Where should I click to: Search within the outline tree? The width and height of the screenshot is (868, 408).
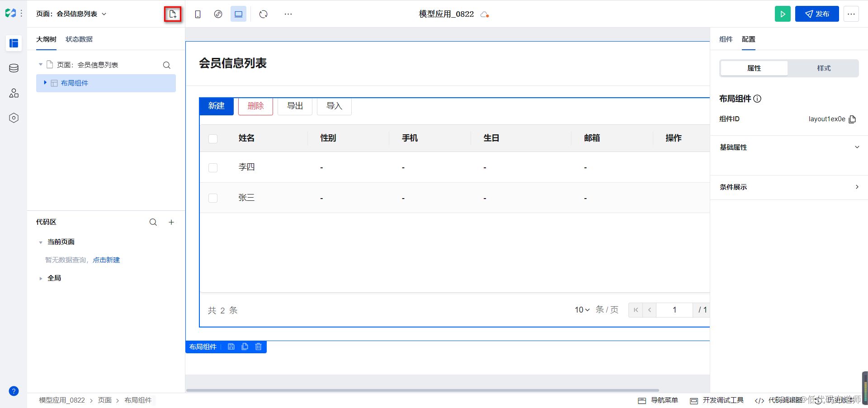[x=167, y=65]
